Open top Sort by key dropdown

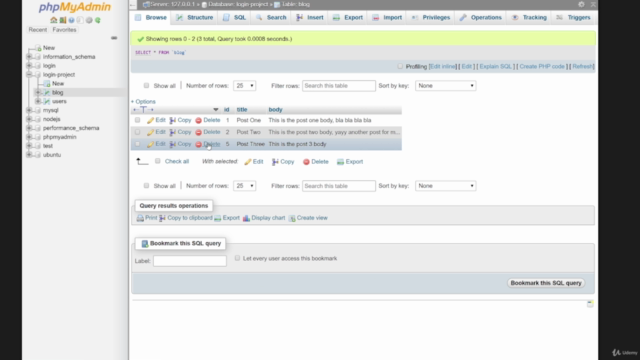pos(446,86)
